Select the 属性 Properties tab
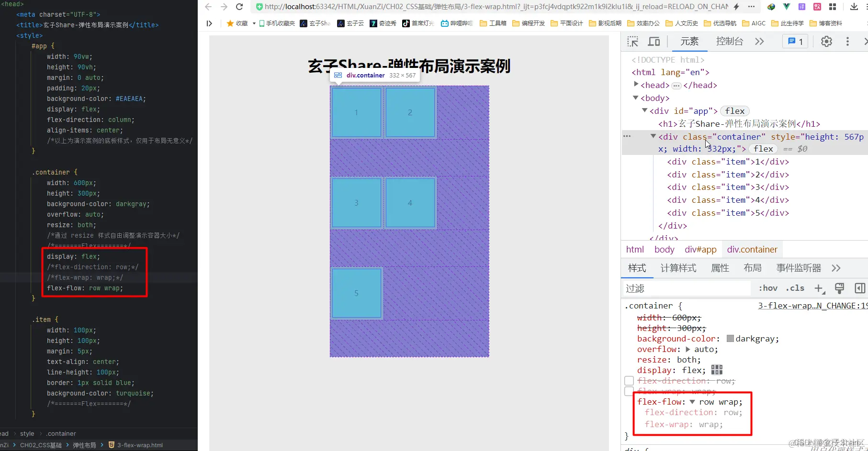Image resolution: width=868 pixels, height=451 pixels. point(720,268)
